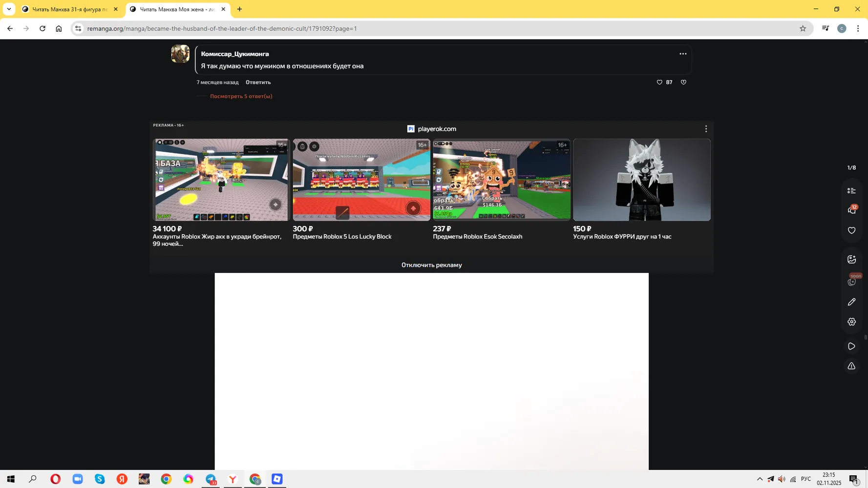The height and width of the screenshot is (488, 868).
Task: Open Telegram from the Windows taskbar
Action: pyautogui.click(x=211, y=479)
